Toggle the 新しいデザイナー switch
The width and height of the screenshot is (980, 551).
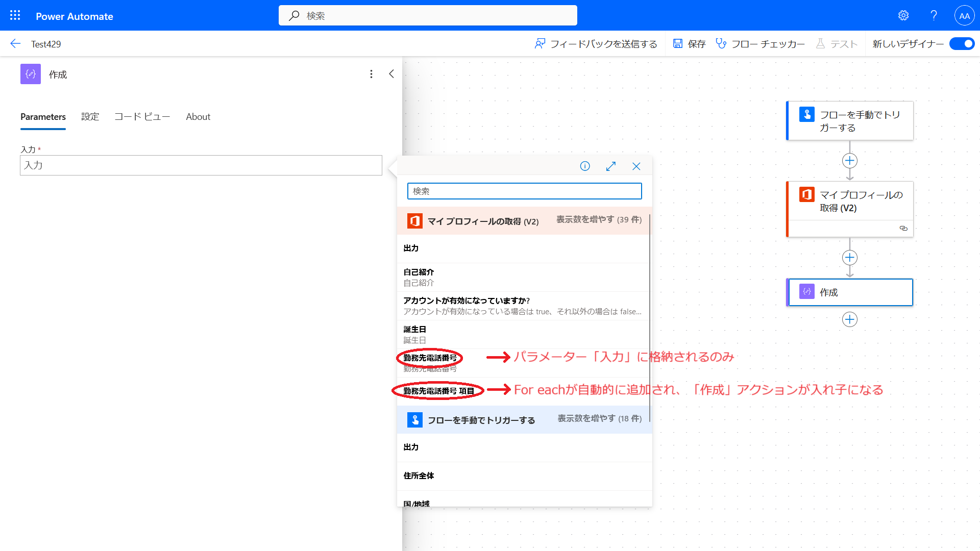(962, 44)
